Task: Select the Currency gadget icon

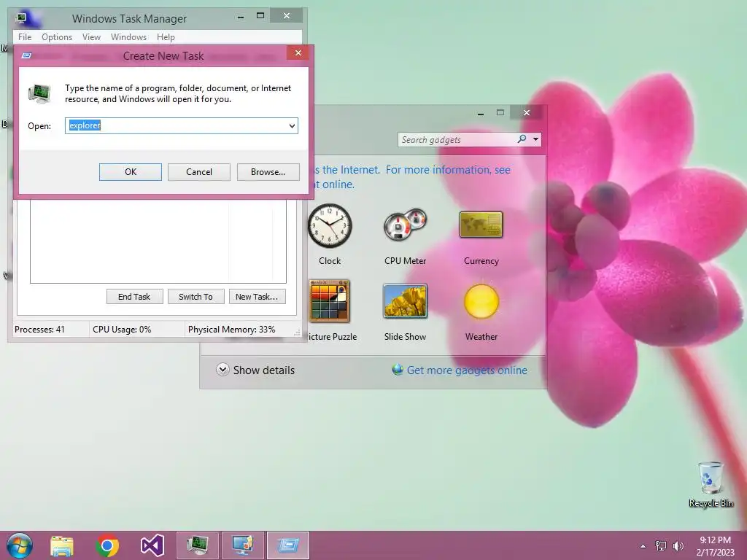Action: (481, 225)
